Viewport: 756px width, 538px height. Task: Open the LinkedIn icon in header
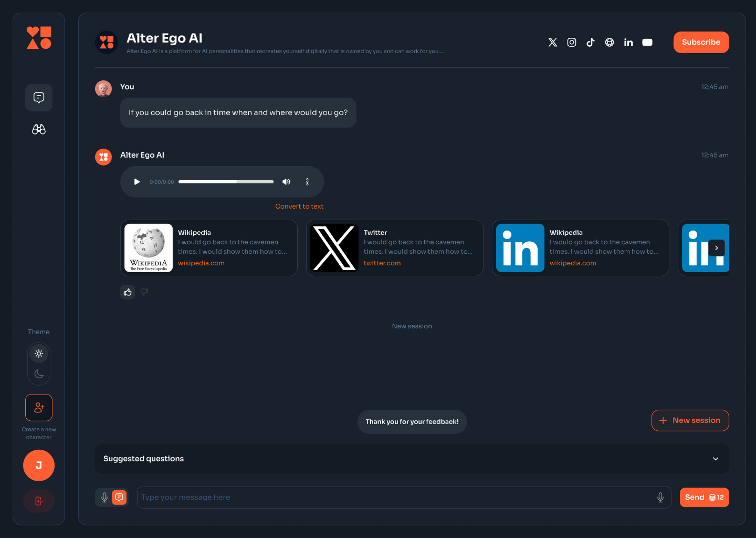(628, 43)
